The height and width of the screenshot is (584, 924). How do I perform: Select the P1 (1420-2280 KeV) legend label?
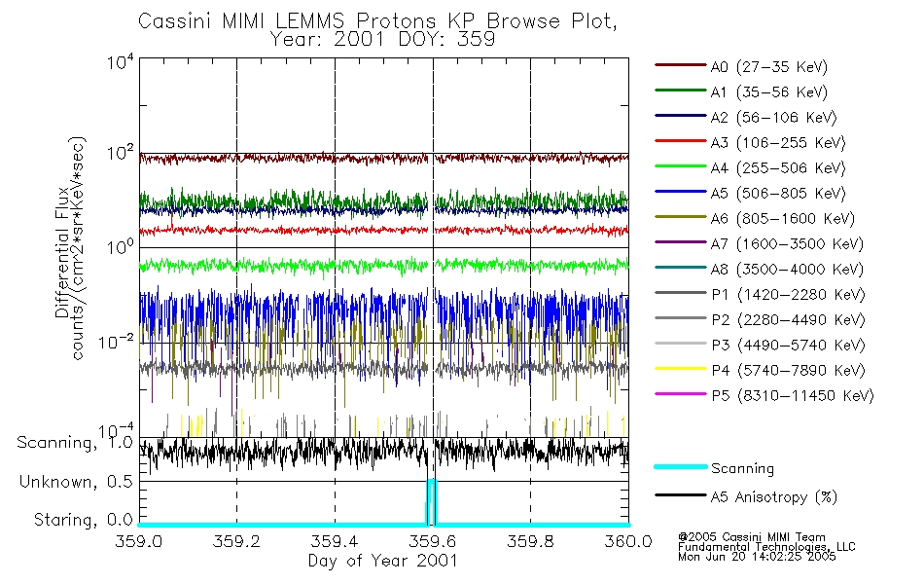(788, 294)
